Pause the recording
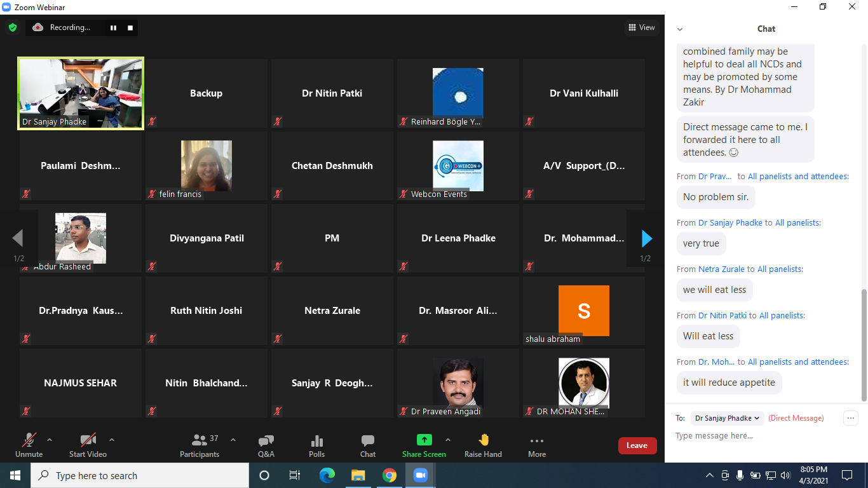The width and height of the screenshot is (868, 488). click(x=114, y=28)
